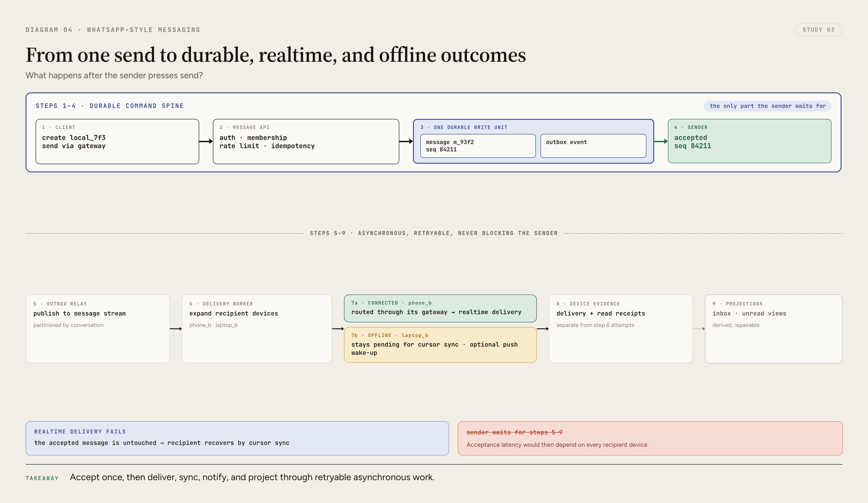Click 'inbox · unread views' text
This screenshot has width=868, height=503.
pos(749,313)
